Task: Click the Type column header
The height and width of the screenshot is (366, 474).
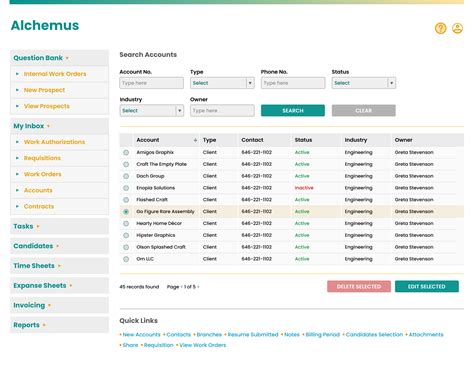Action: pos(209,140)
